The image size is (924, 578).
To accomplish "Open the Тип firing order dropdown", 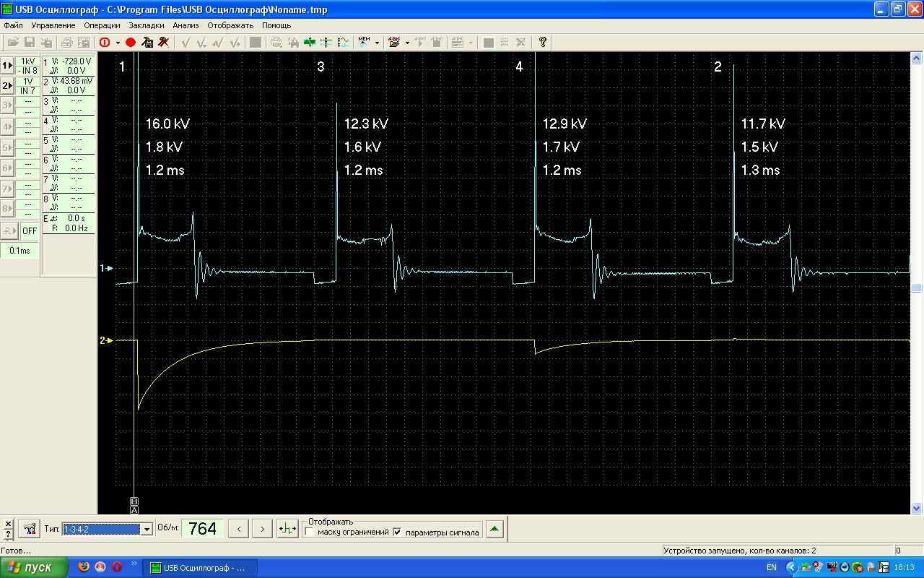I will [147, 529].
